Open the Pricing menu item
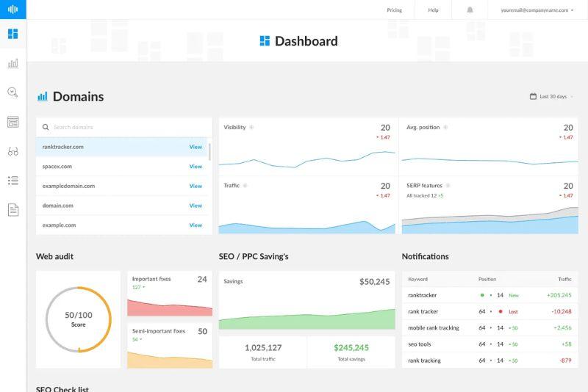The height and width of the screenshot is (392, 588). (x=394, y=10)
